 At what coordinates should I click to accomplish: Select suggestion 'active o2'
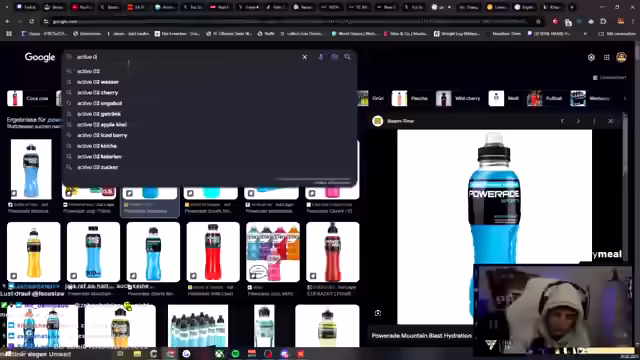point(209,71)
